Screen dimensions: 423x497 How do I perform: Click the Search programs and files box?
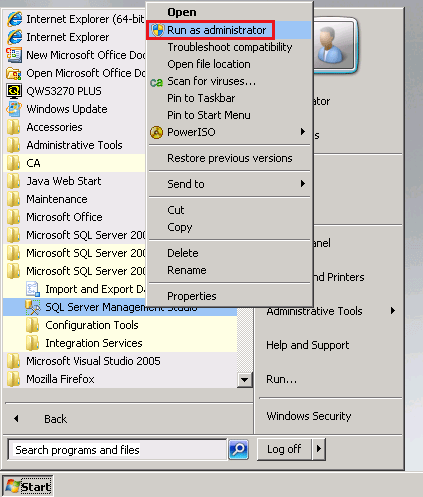(x=117, y=450)
